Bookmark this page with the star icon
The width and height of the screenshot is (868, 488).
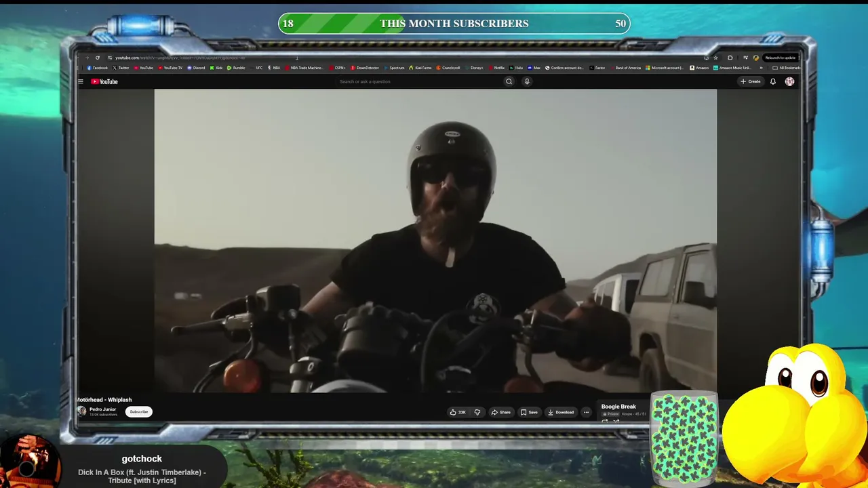[x=715, y=58]
